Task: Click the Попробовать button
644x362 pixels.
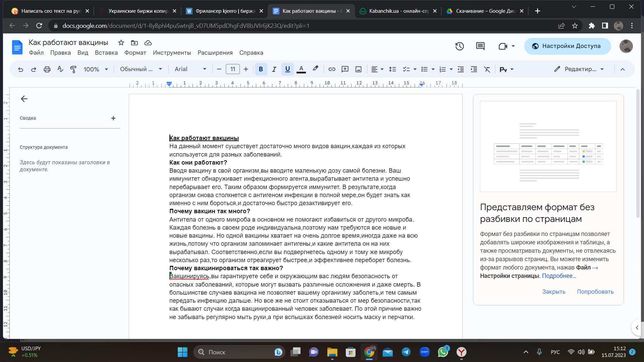Action: pos(595,292)
